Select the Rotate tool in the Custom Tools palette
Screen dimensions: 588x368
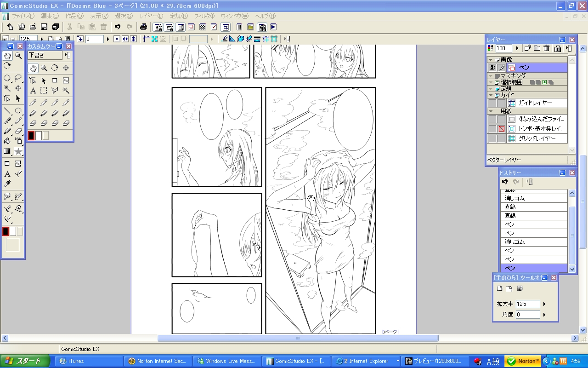pos(55,68)
